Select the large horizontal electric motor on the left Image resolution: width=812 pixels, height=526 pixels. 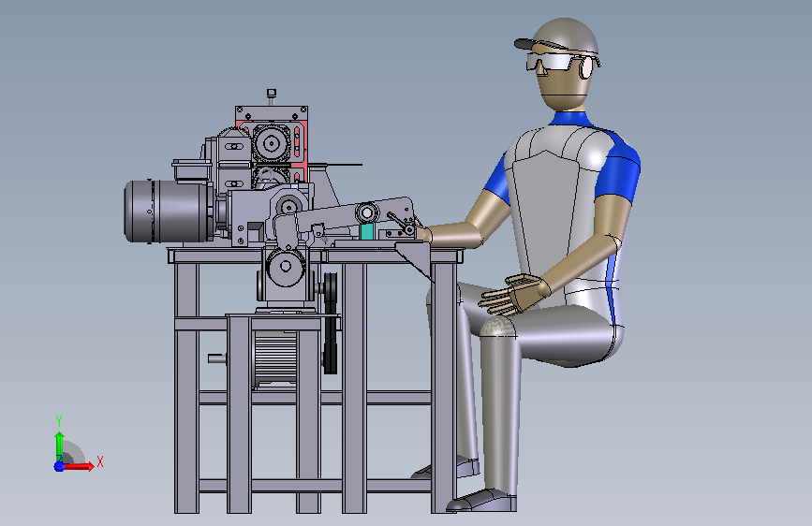[169, 211]
